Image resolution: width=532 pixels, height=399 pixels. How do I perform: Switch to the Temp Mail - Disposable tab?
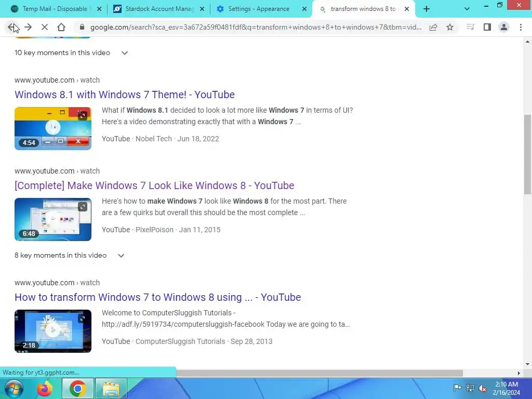(x=54, y=9)
